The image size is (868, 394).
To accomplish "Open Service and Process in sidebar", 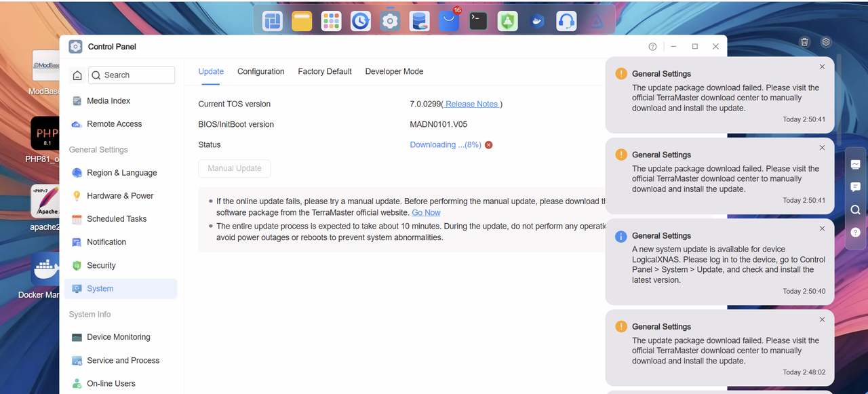I will click(x=121, y=361).
